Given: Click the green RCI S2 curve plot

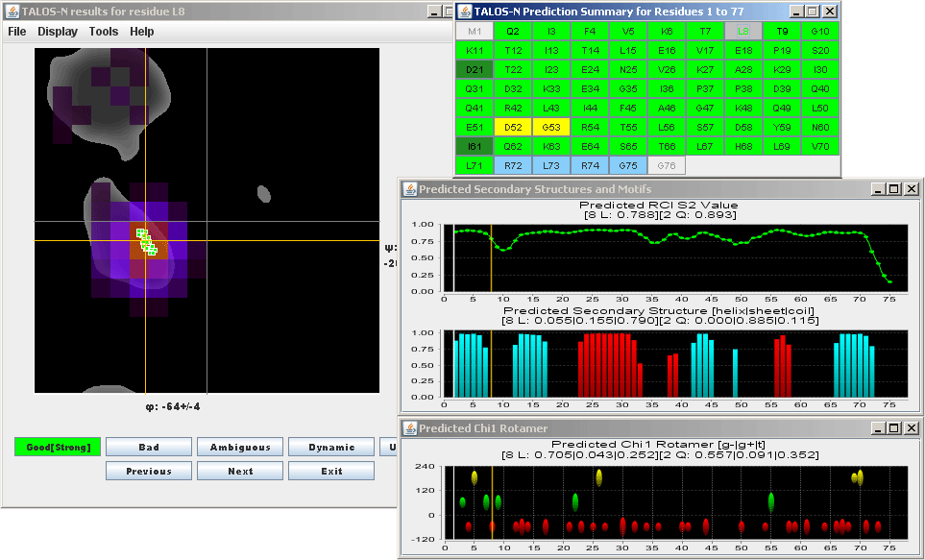Looking at the screenshot, I should (677, 257).
